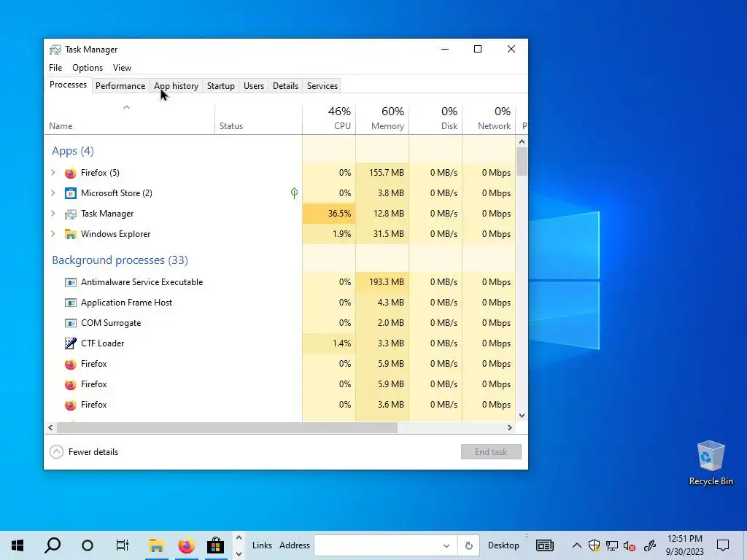Open the File menu

click(55, 68)
